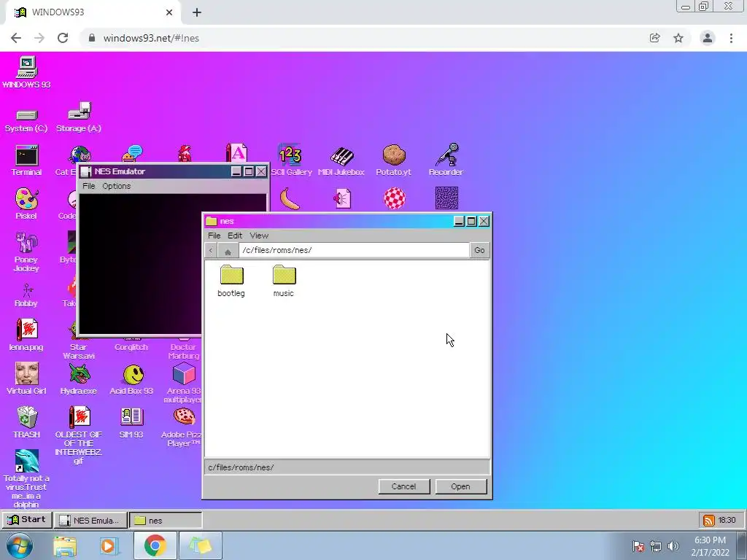Launch the Acid Box 93 smiley icon

point(131,379)
